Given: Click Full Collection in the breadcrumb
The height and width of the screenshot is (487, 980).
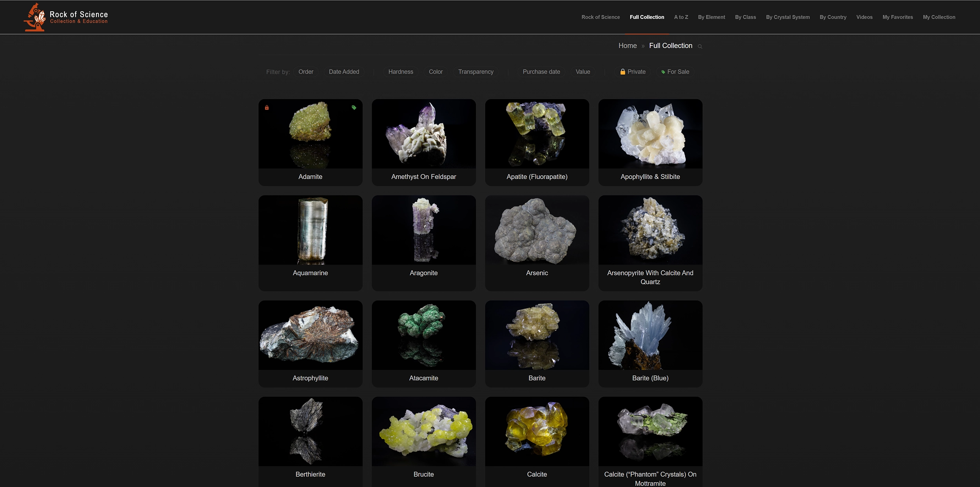Looking at the screenshot, I should point(671,46).
